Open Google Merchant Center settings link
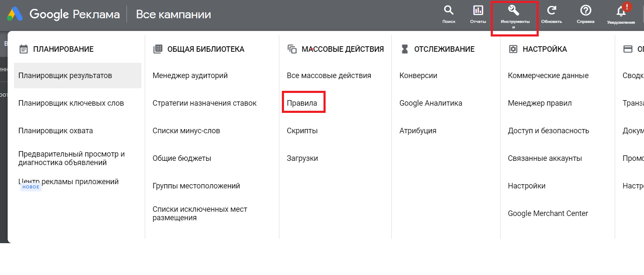This screenshot has height=275, width=644. coord(548,213)
